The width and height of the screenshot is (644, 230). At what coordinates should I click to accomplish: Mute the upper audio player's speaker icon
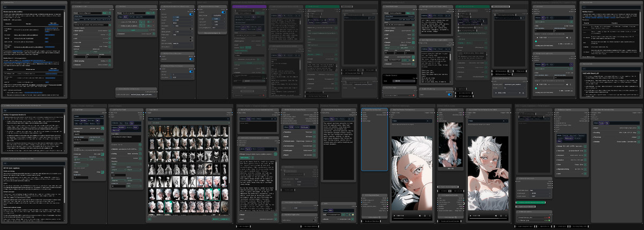point(568,38)
